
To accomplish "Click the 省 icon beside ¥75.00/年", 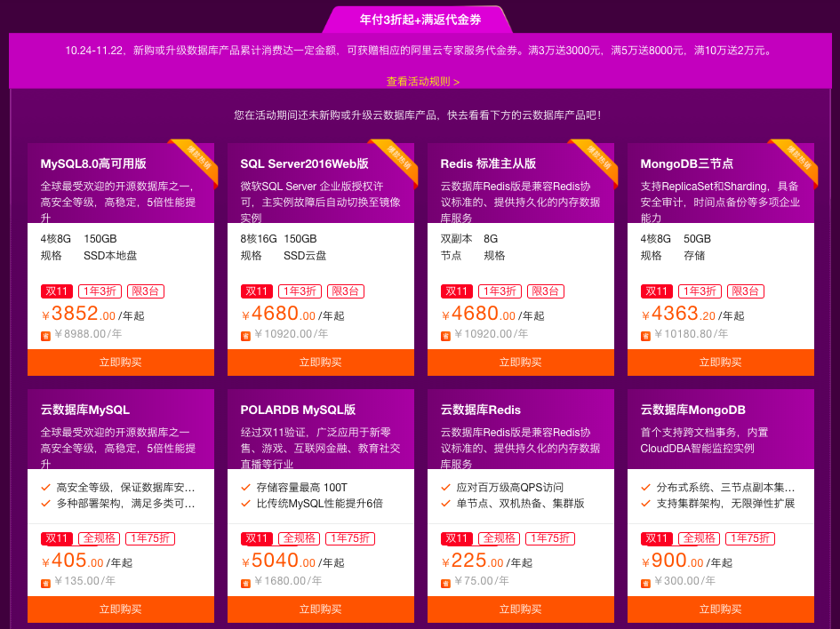I will 445,583.
